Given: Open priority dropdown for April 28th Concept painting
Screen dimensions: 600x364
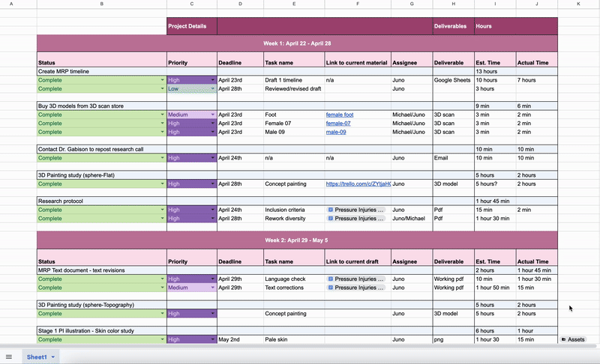Looking at the screenshot, I should [213, 183].
